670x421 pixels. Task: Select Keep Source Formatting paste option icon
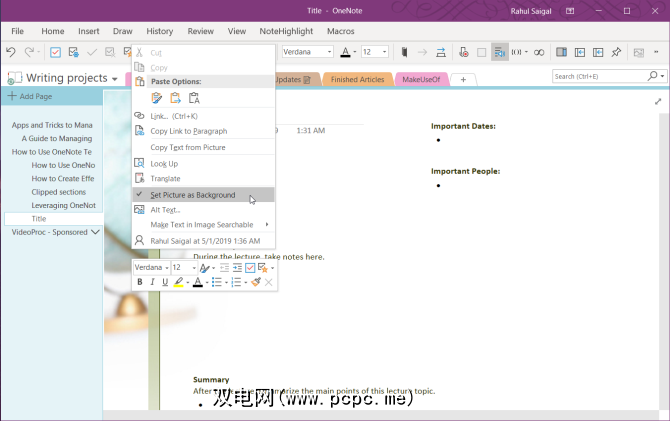pos(157,98)
